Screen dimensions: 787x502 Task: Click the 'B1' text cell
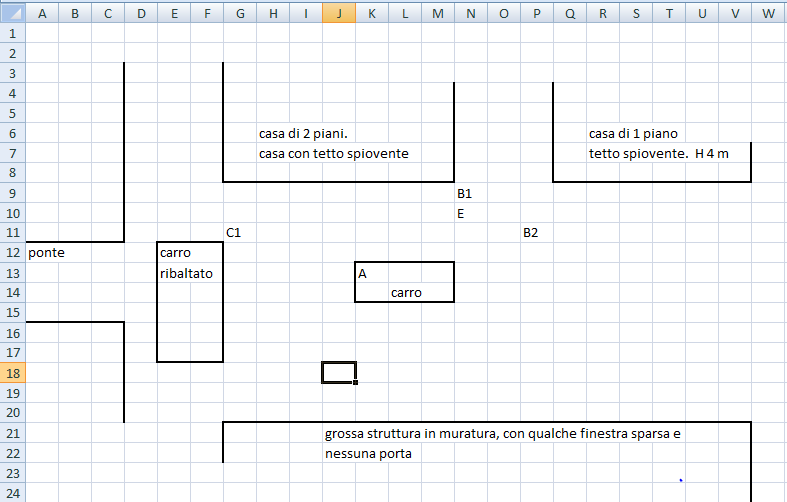pos(464,193)
